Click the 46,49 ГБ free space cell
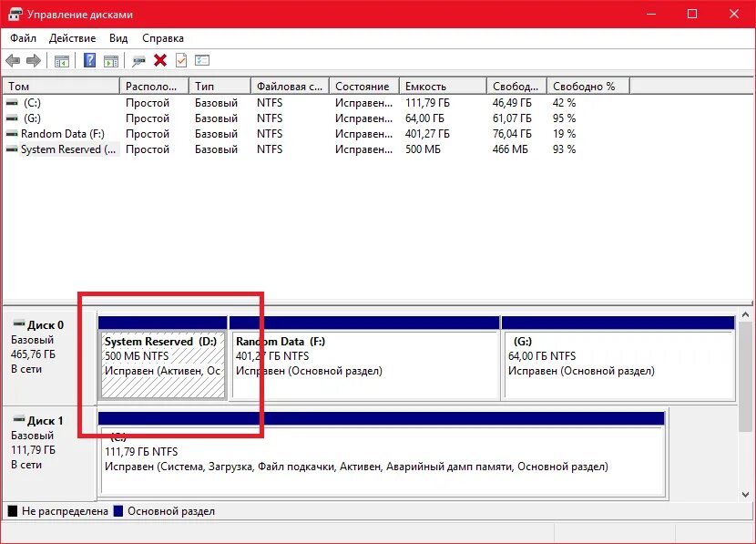Screen dimensions: 756x544 tap(512, 103)
